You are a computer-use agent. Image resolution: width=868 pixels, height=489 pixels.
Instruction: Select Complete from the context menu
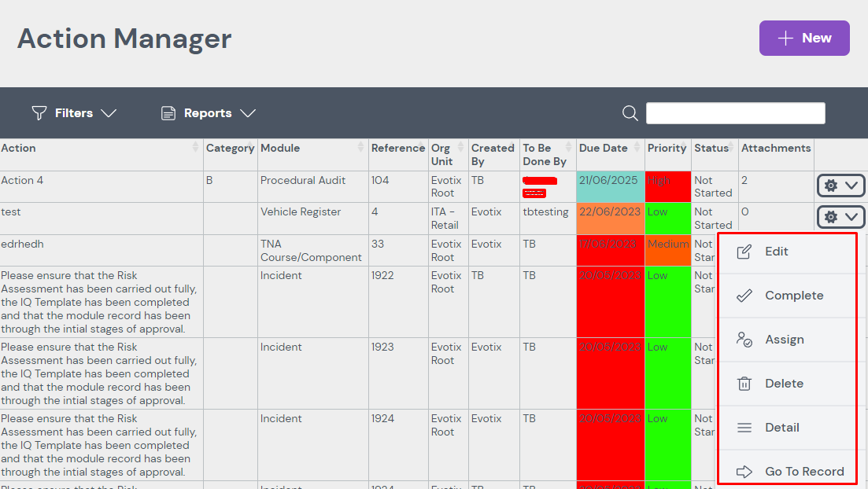click(793, 296)
